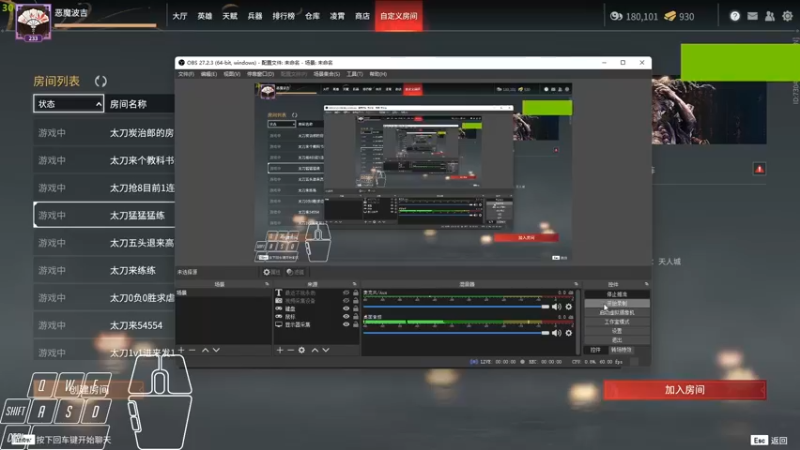Open the game settings gear icon
The width and height of the screenshot is (800, 450).
(787, 16)
